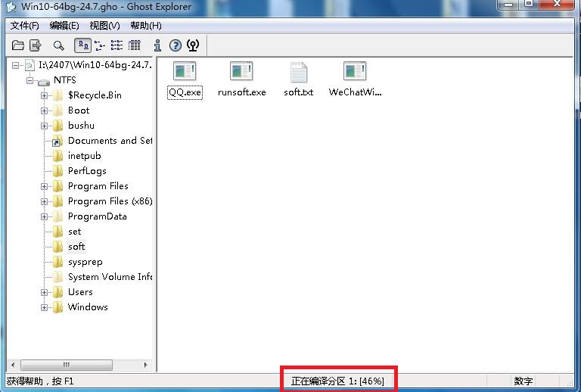This screenshot has width=581, height=392.
Task: Select the $Recycle.Bin folder label
Action: [95, 95]
